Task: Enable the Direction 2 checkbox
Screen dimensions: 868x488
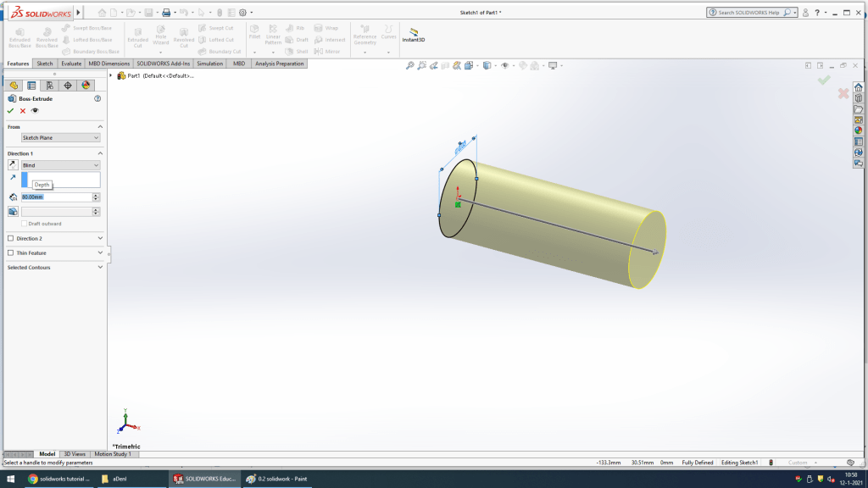Action: tap(11, 239)
